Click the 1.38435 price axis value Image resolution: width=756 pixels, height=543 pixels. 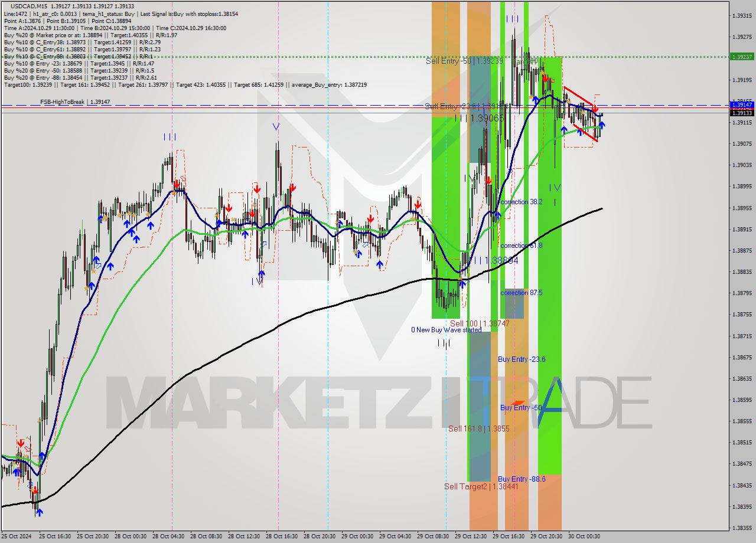point(742,485)
